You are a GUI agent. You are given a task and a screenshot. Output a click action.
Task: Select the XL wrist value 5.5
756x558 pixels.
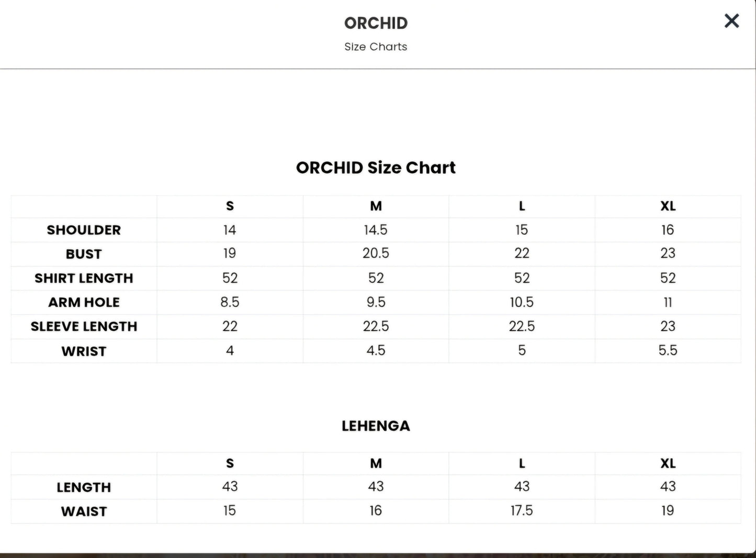[668, 350]
